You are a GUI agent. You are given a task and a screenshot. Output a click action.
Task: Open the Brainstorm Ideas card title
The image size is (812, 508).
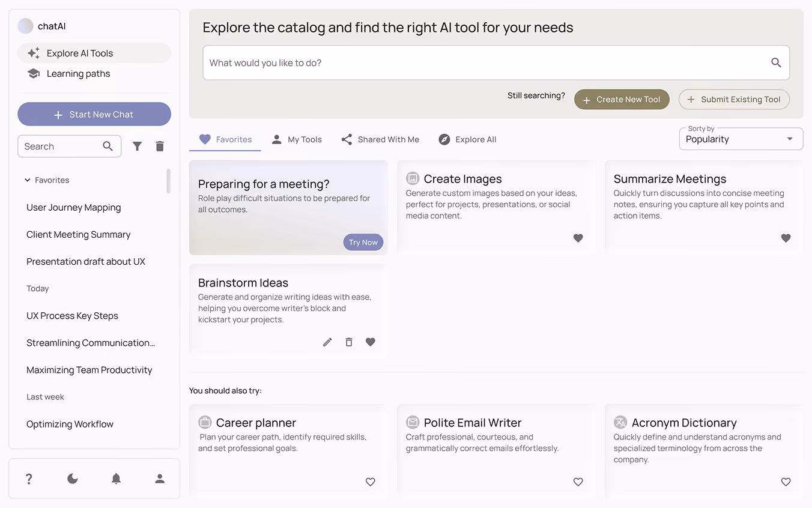(243, 283)
